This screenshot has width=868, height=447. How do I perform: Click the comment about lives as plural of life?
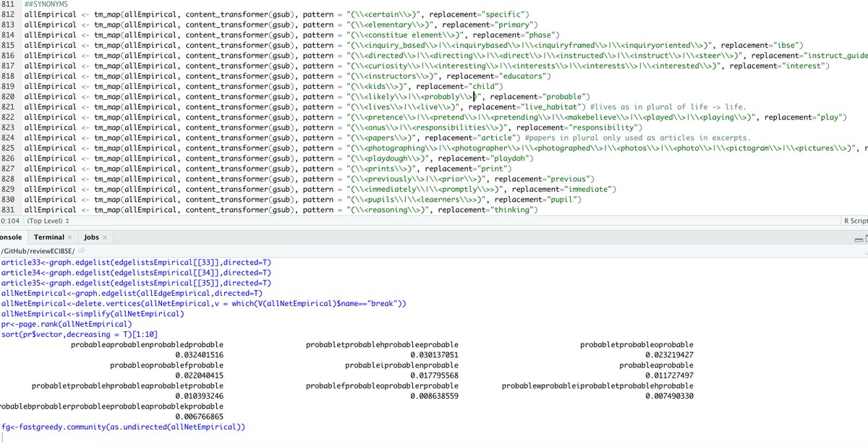click(669, 107)
